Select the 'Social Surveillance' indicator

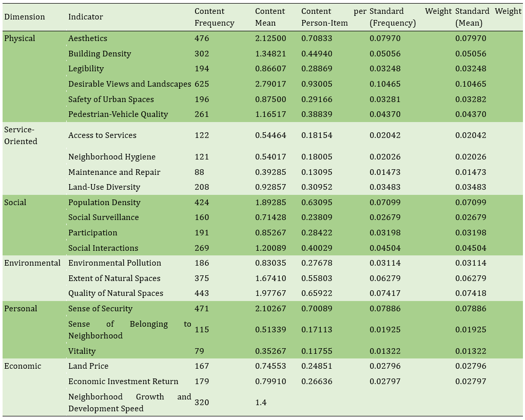[104, 217]
